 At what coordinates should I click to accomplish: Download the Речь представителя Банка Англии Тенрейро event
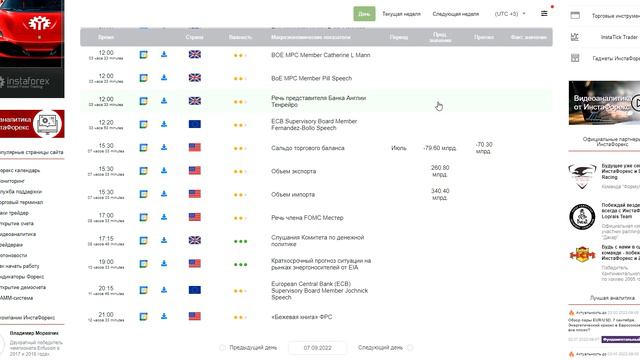pyautogui.click(x=164, y=101)
